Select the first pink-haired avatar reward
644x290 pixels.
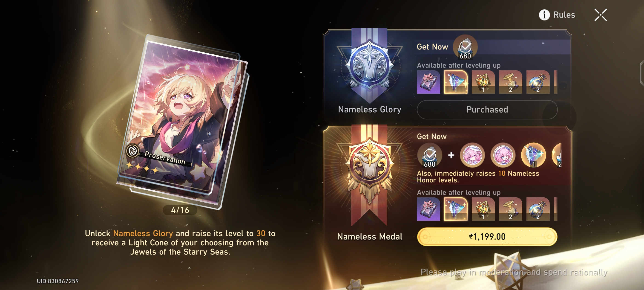472,155
